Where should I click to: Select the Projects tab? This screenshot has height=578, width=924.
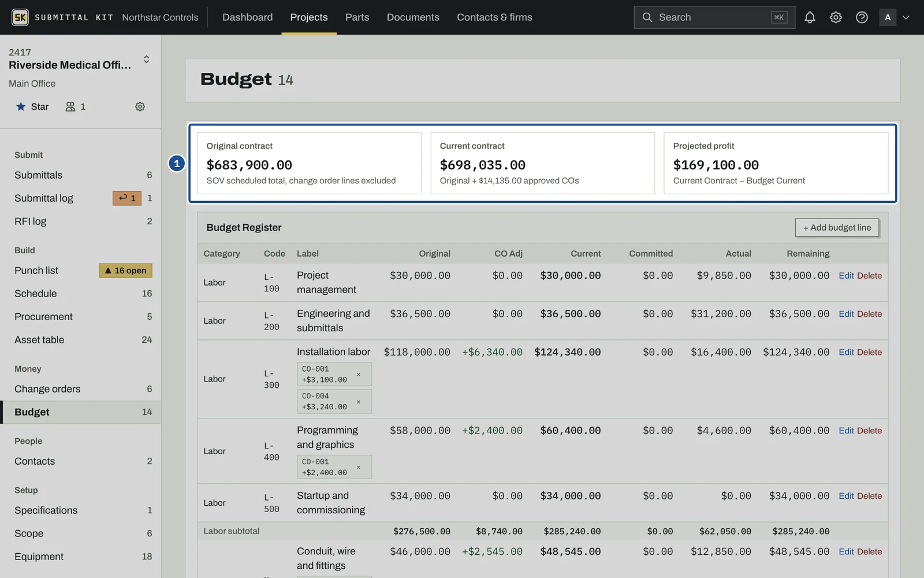point(309,17)
